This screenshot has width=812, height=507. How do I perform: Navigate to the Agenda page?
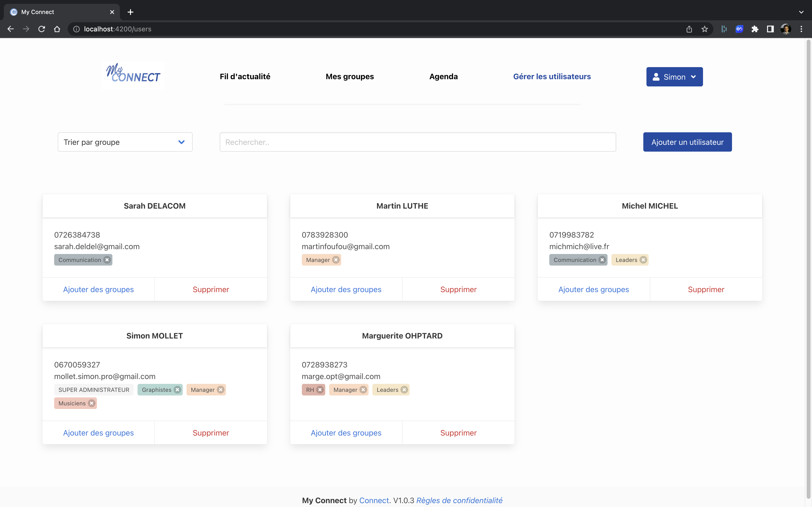pos(443,77)
